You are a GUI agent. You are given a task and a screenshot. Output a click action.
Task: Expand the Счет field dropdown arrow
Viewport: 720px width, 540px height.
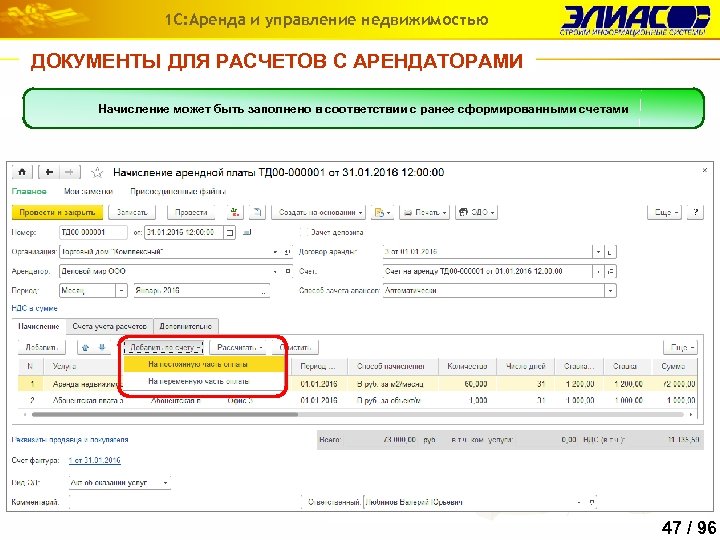(x=598, y=271)
